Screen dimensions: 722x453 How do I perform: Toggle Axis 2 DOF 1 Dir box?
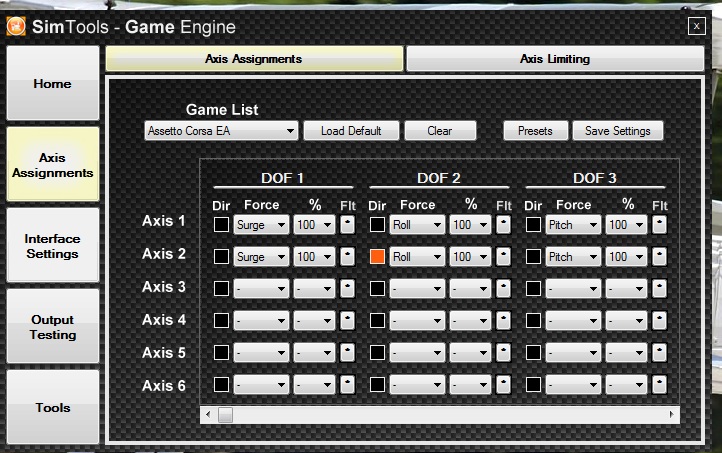coord(221,256)
